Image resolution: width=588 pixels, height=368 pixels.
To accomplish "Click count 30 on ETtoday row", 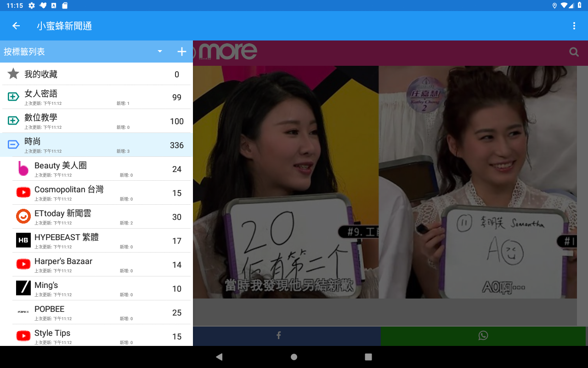I will click(x=177, y=217).
